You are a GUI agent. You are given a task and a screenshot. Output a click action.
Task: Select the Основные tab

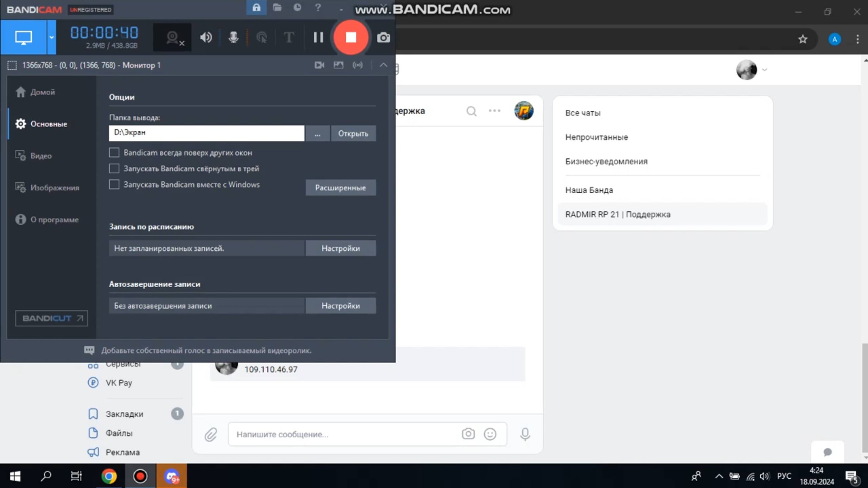49,124
